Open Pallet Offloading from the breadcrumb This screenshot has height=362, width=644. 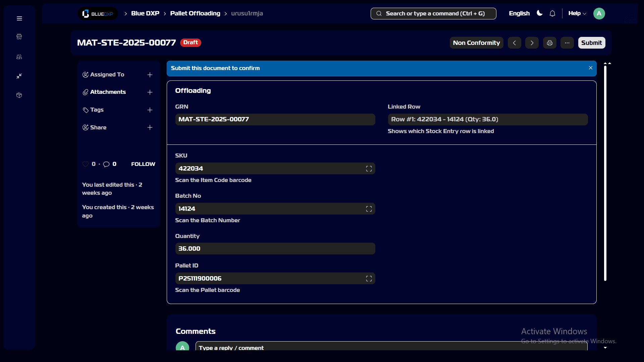click(x=195, y=13)
